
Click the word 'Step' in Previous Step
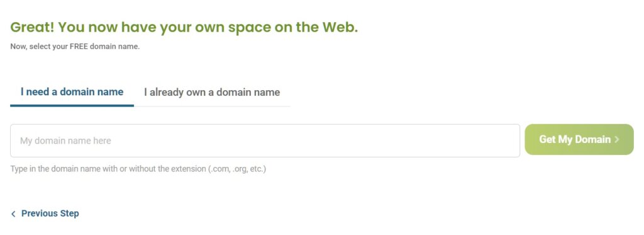[x=69, y=214]
